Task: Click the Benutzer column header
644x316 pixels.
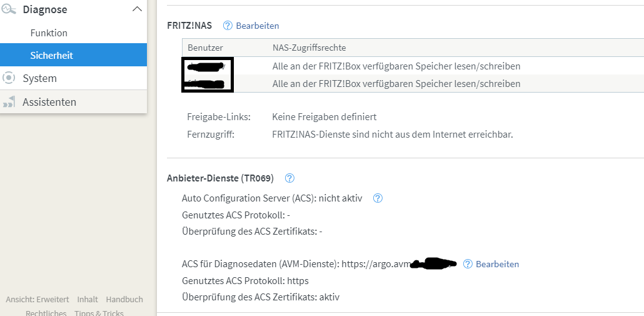Action: click(205, 48)
